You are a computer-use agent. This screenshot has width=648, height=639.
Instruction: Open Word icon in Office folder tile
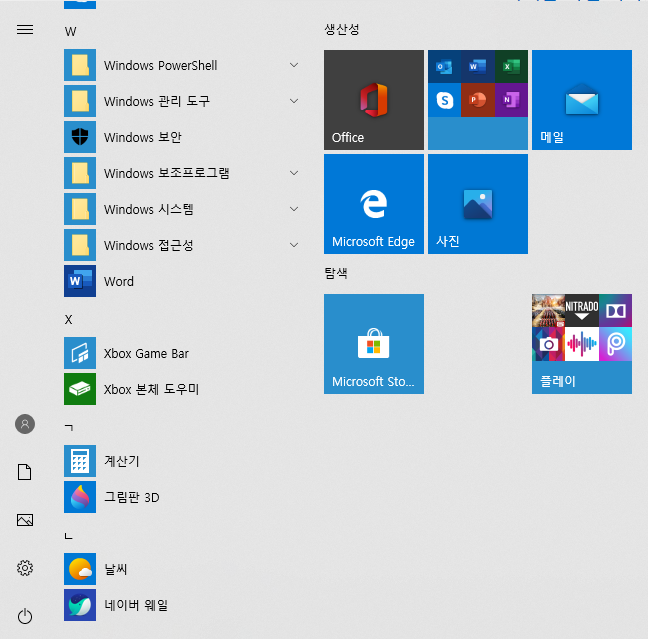[478, 67]
